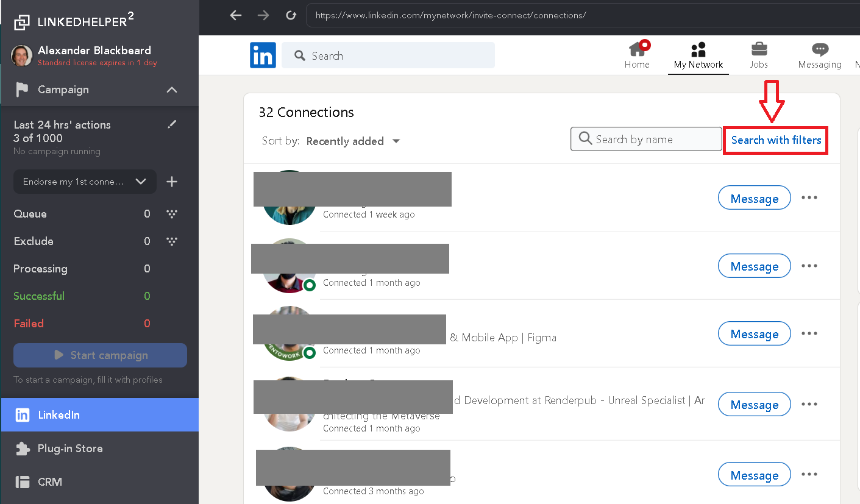
Task: Click the Start campaign button
Action: (100, 355)
